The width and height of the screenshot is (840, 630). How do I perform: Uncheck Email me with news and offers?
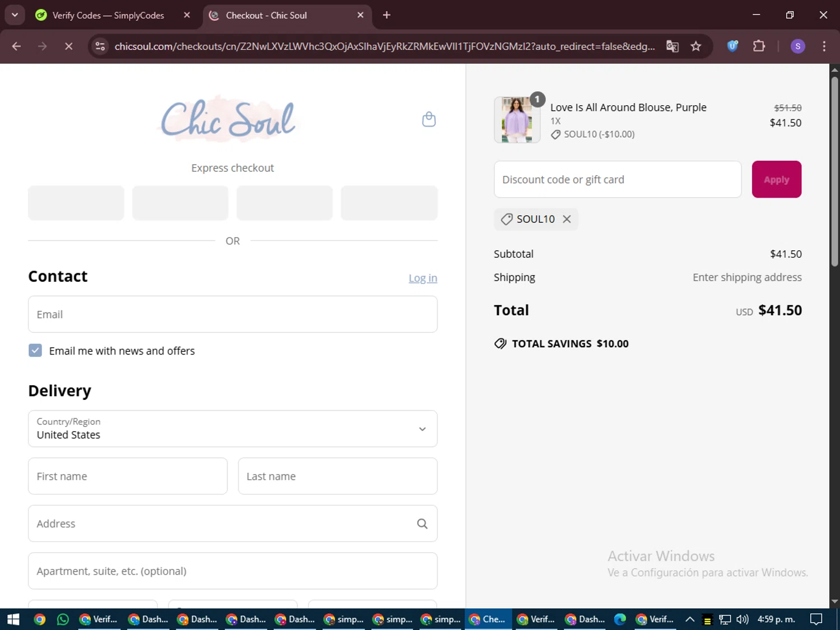click(35, 351)
